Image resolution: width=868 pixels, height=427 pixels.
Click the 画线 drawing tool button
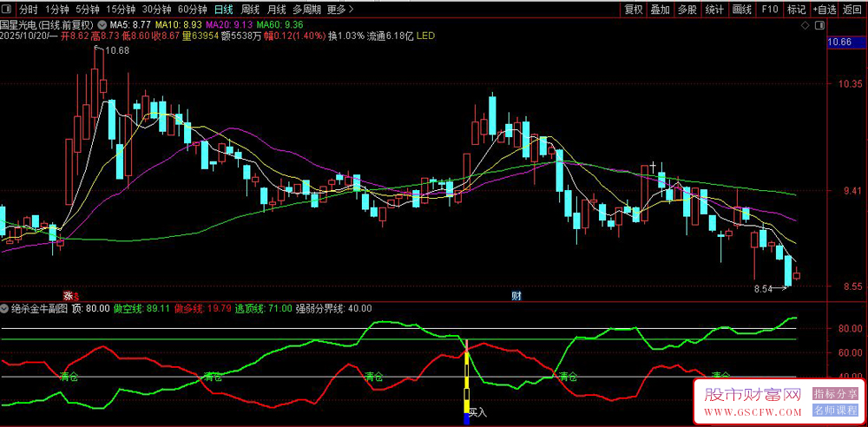tap(741, 10)
